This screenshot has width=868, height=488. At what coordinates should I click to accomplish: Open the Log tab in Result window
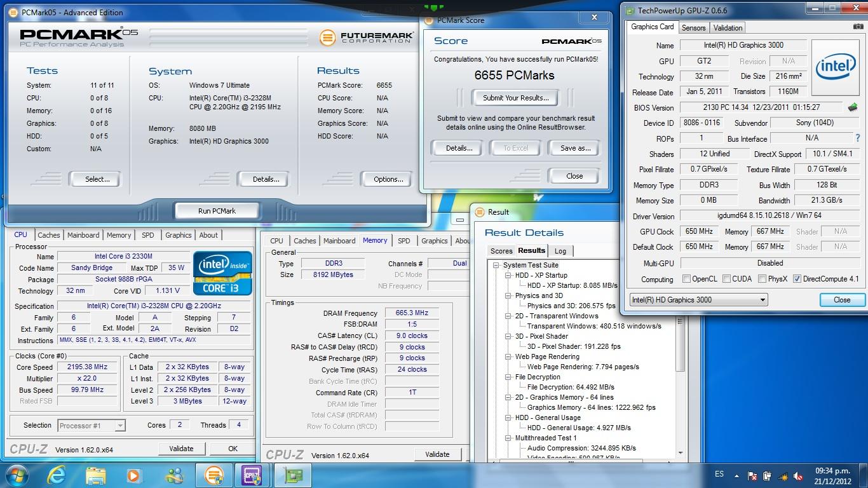tap(560, 251)
